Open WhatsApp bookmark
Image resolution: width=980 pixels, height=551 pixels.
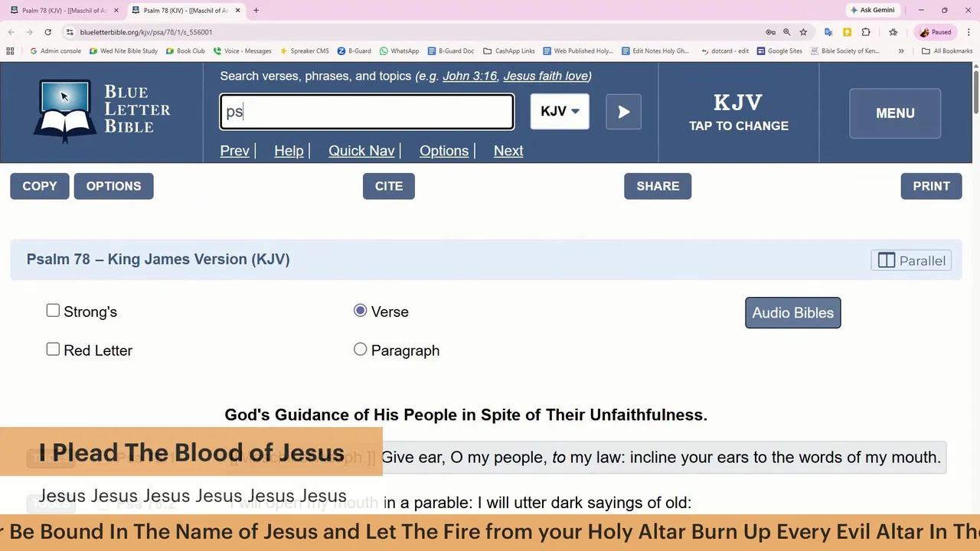pos(399,51)
